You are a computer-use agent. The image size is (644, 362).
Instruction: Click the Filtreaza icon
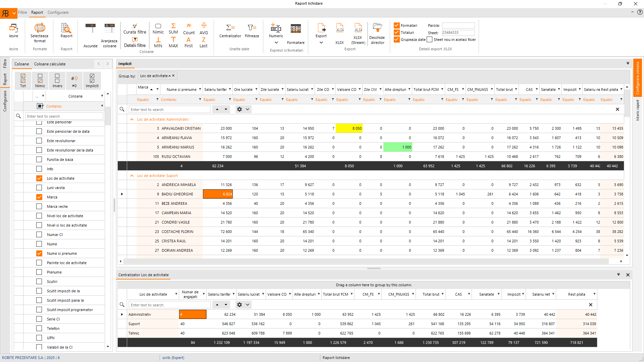[252, 31]
